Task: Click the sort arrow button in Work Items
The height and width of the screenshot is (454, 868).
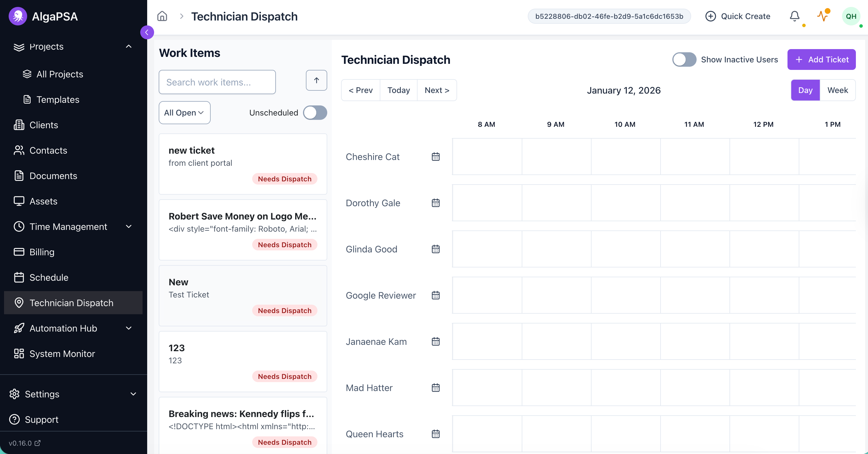Action: [x=316, y=80]
